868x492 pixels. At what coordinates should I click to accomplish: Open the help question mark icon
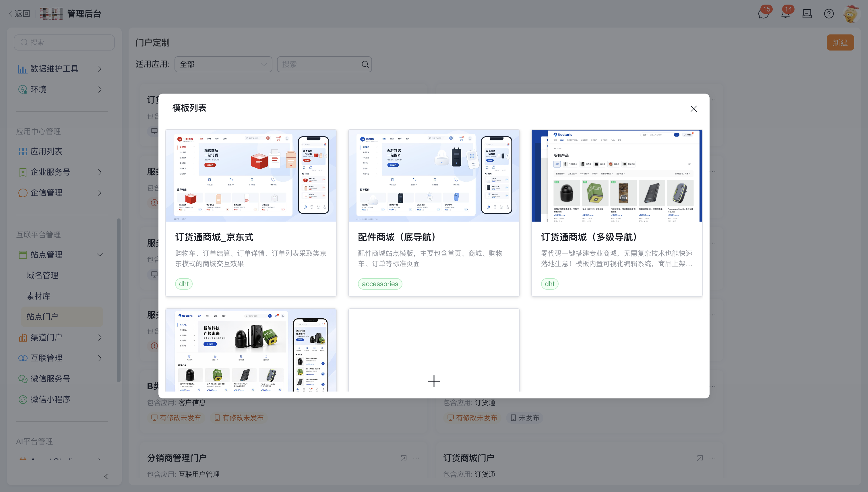click(x=829, y=14)
